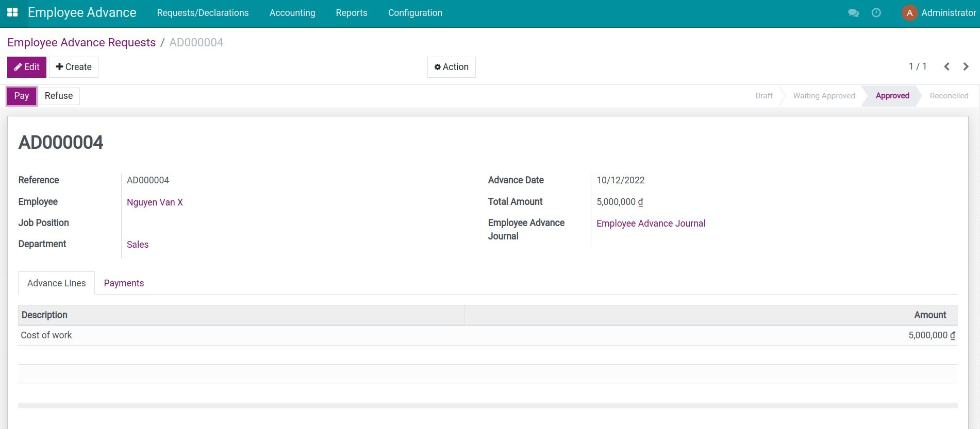The height and width of the screenshot is (429, 980).
Task: Open the Action dropdown
Action: [x=451, y=67]
